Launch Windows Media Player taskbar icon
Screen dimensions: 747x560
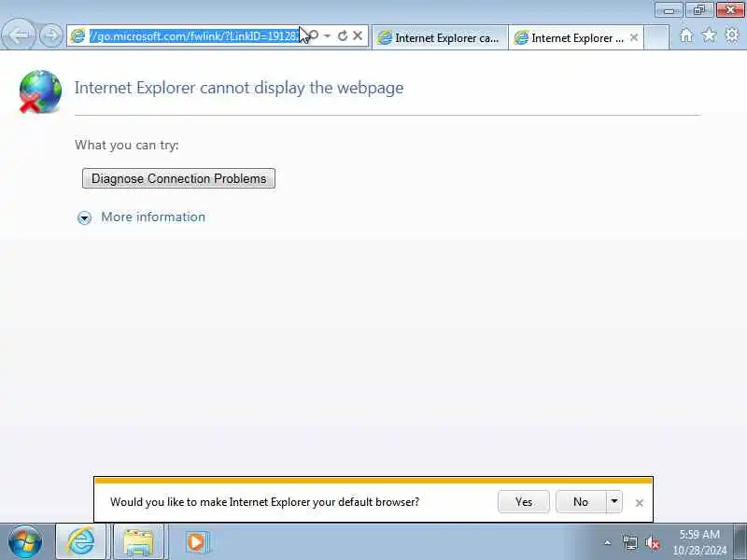196,542
